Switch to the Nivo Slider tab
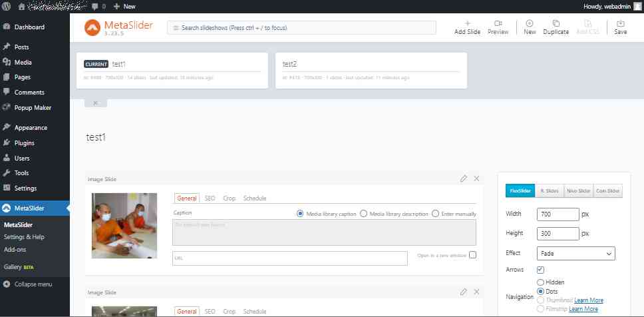This screenshot has height=317, width=644. pos(578,190)
